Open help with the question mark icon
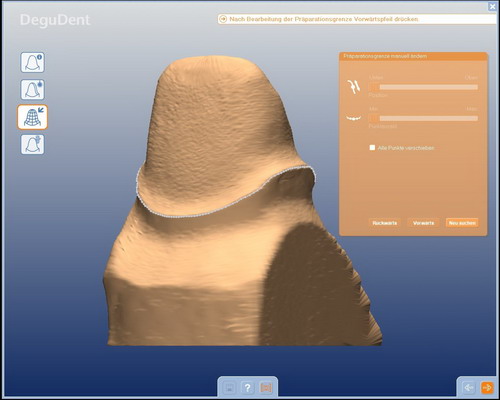 [247, 388]
